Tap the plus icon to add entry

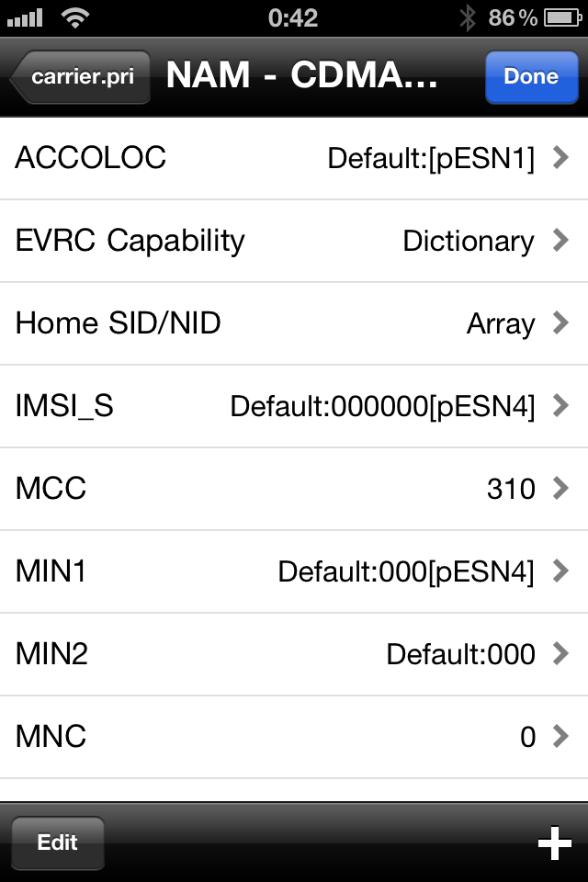(554, 842)
